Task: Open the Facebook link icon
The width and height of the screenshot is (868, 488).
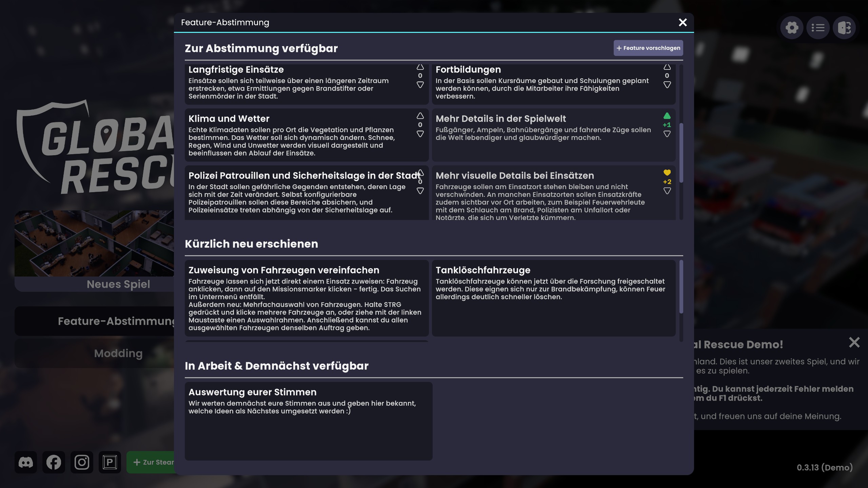Action: (54, 462)
